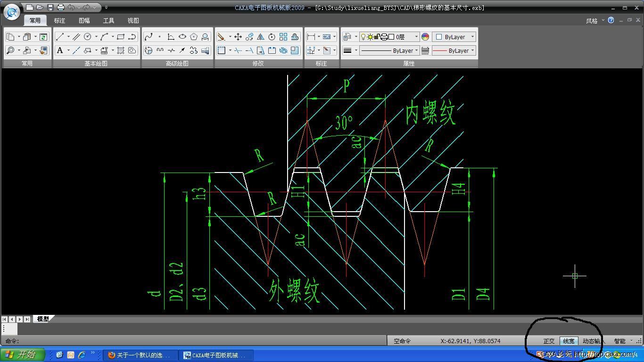The image size is (644, 362).
Task: Open the 视图 ribbon tab
Action: pyautogui.click(x=133, y=21)
